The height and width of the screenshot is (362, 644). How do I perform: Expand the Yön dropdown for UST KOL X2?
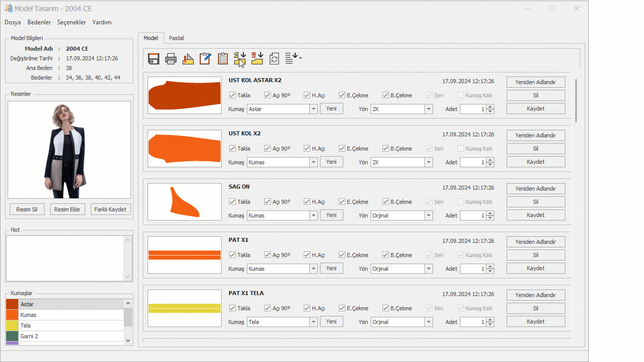428,162
